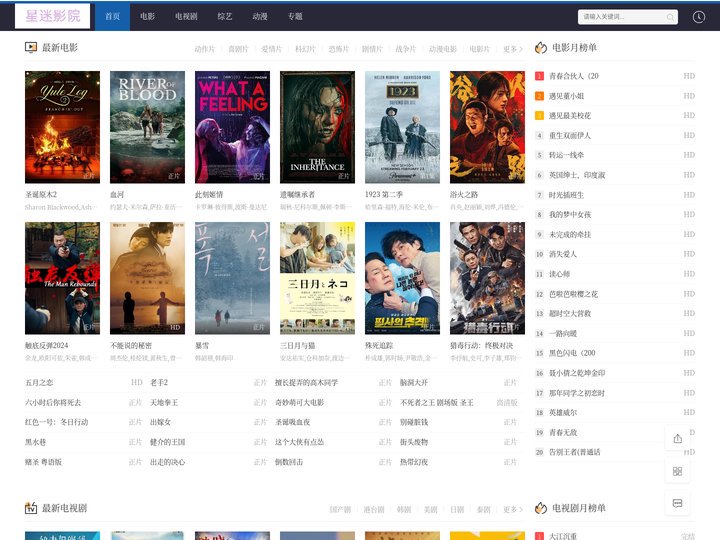The width and height of the screenshot is (720, 540).
Task: Open 五月之恋 in the movie list
Action: point(39,382)
